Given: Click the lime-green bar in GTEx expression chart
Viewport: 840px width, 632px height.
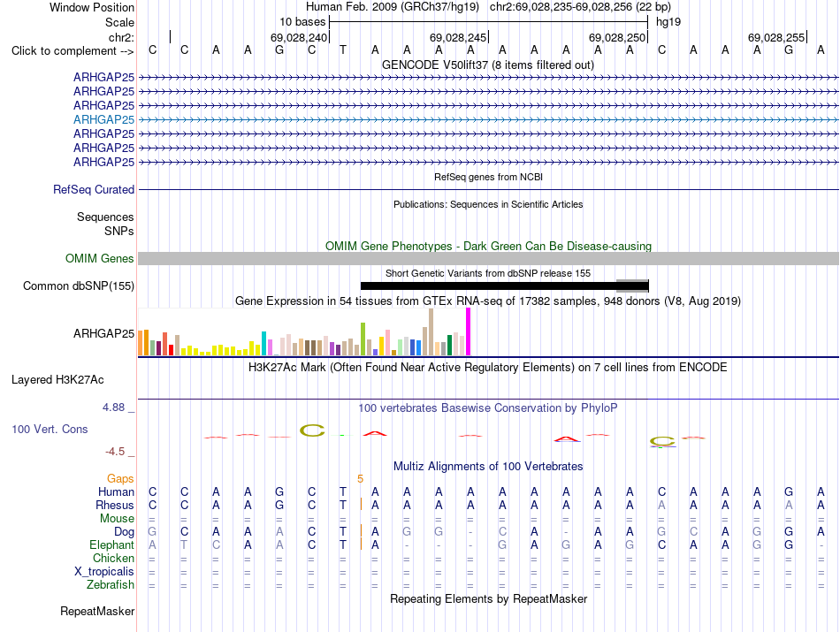Looking at the screenshot, I should 363,339.
